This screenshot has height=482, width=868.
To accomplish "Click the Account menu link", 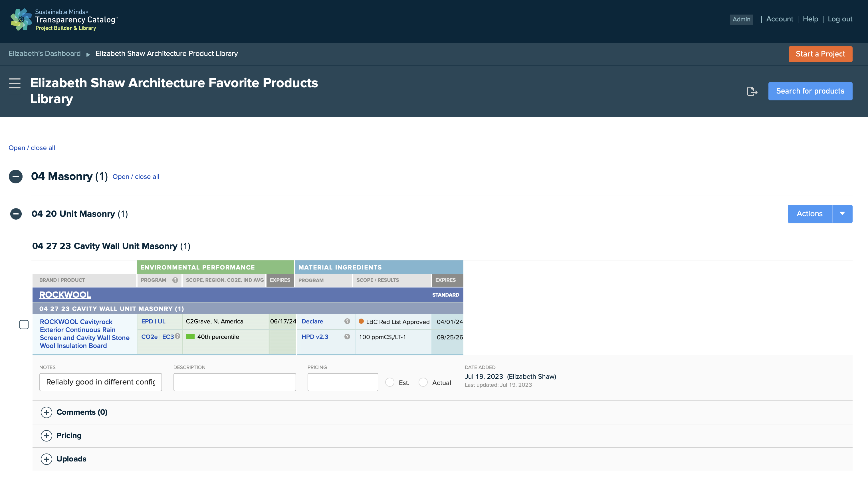I will (780, 19).
